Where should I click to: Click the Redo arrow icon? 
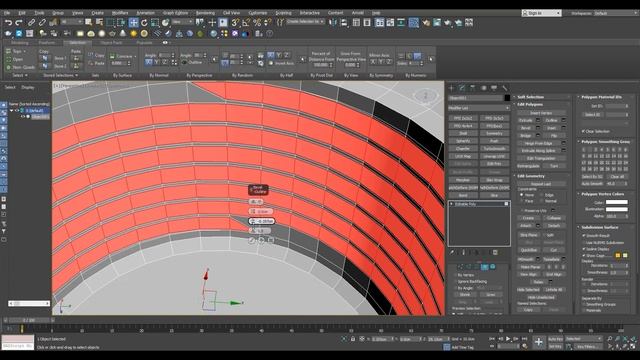[18, 23]
